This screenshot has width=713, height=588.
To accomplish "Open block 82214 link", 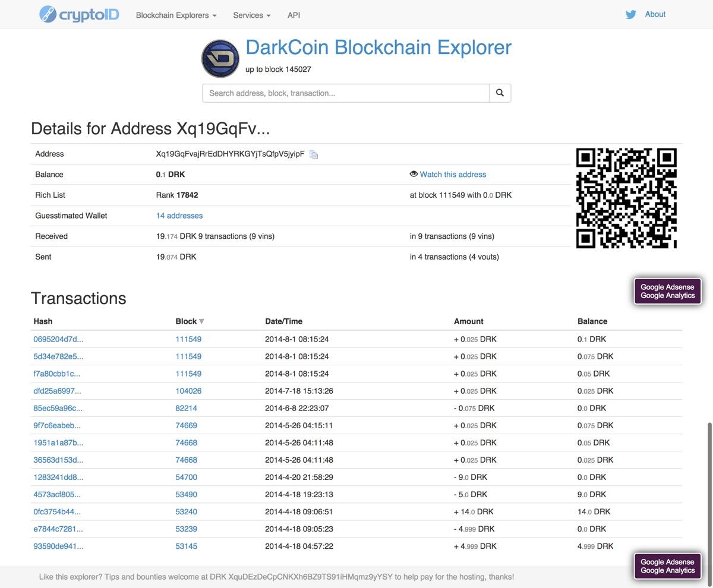I will 186,408.
